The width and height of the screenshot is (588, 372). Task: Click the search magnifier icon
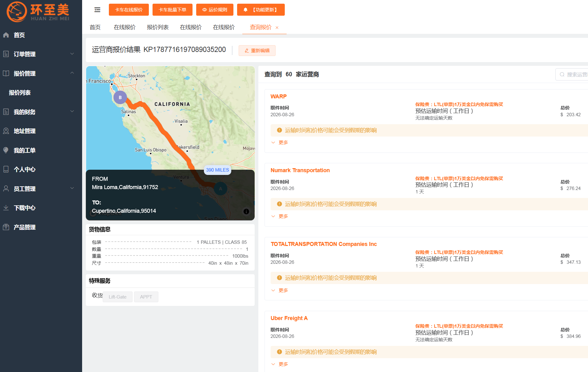click(x=562, y=75)
